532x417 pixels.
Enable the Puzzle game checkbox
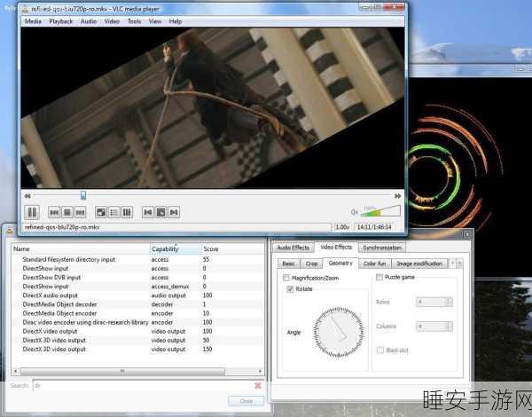pyautogui.click(x=379, y=278)
